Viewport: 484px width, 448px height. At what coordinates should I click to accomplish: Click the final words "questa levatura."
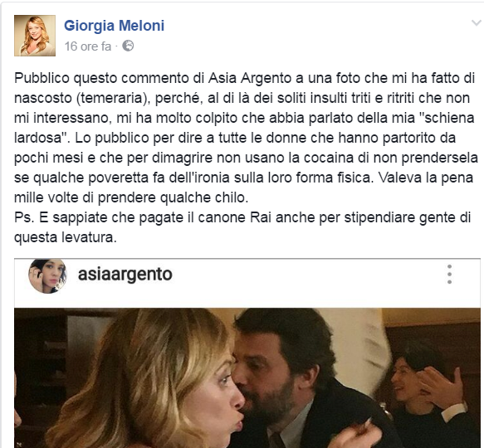[x=66, y=237]
